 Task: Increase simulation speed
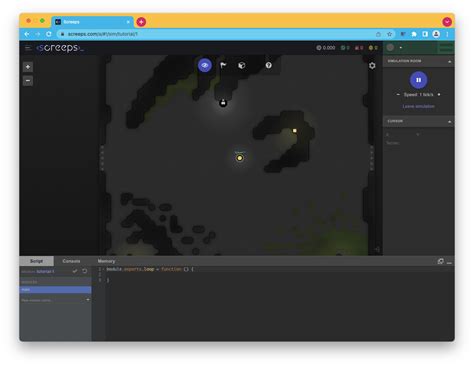439,95
